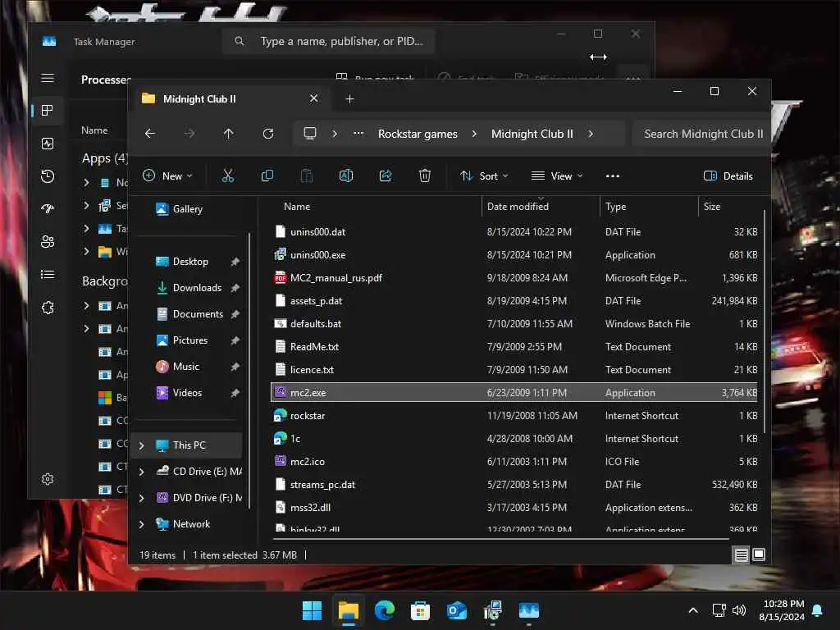Add a new Explorer tab

coord(349,98)
